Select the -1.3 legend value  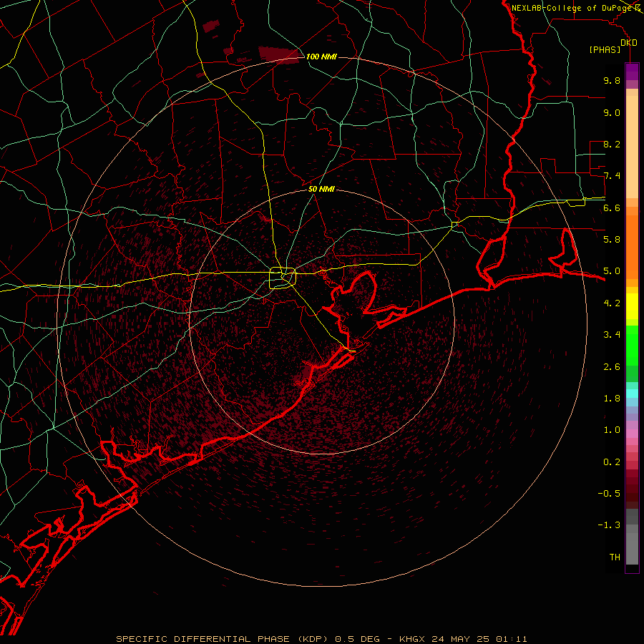click(x=609, y=525)
